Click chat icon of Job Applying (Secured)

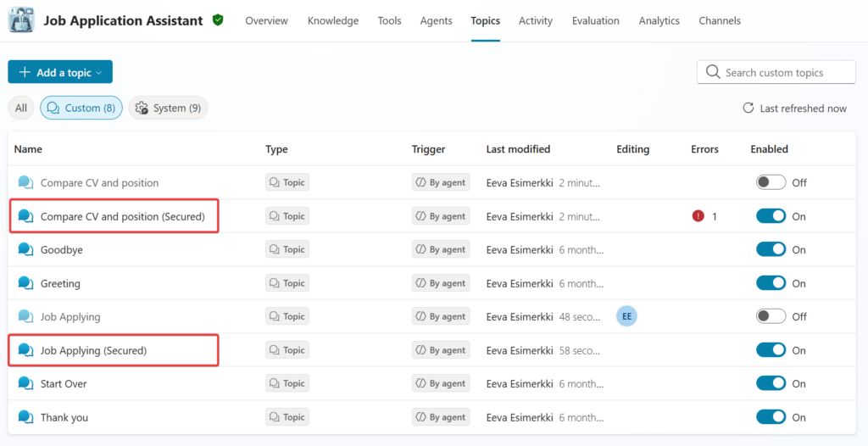pos(26,350)
